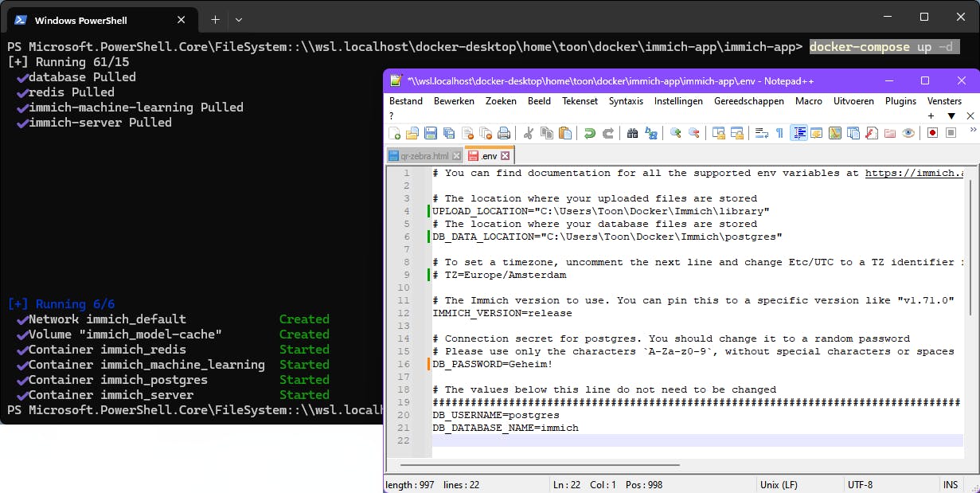The height and width of the screenshot is (493, 980).
Task: Save the current .env file
Action: (430, 133)
